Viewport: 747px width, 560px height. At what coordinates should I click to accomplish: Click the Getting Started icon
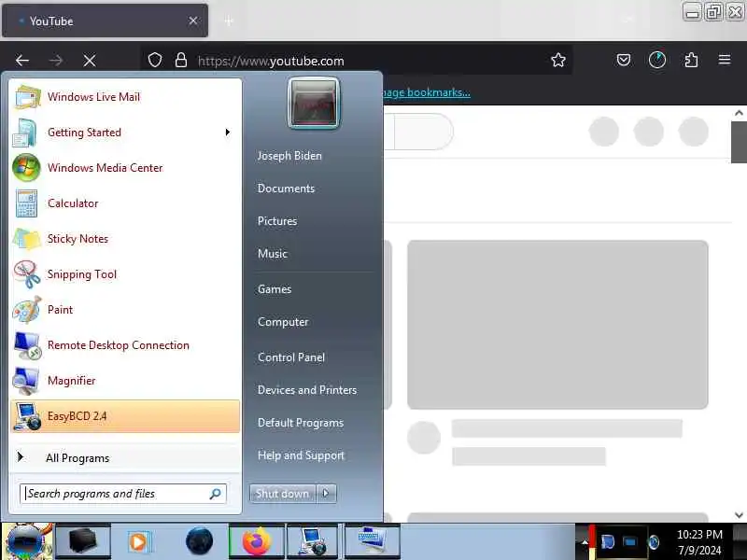[25, 133]
